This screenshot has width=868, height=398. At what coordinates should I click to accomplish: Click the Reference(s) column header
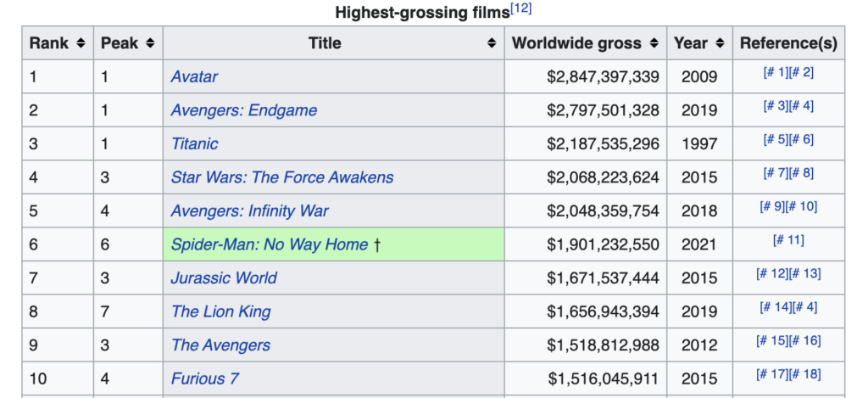click(x=788, y=43)
